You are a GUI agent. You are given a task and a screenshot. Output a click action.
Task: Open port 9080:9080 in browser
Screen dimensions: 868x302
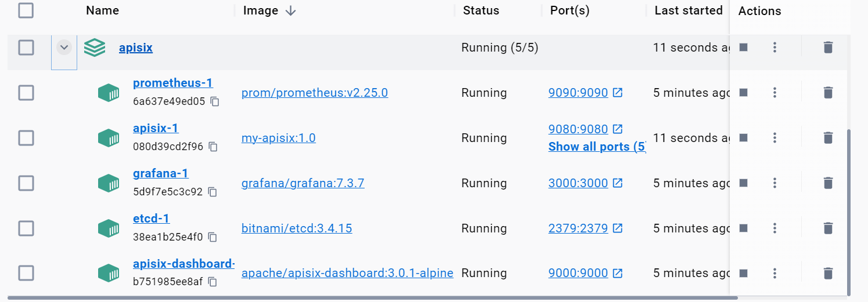click(585, 129)
